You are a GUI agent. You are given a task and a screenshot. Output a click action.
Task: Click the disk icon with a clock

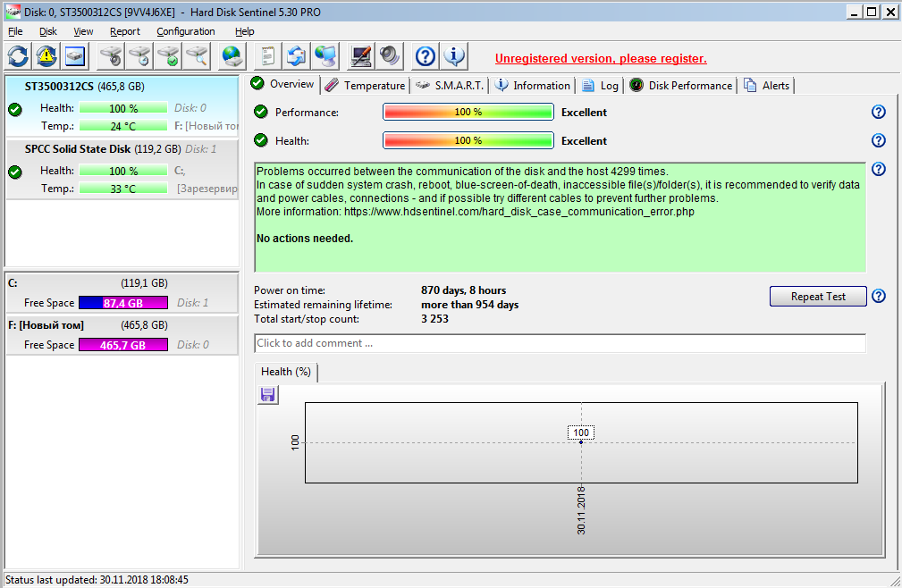pyautogui.click(x=139, y=56)
